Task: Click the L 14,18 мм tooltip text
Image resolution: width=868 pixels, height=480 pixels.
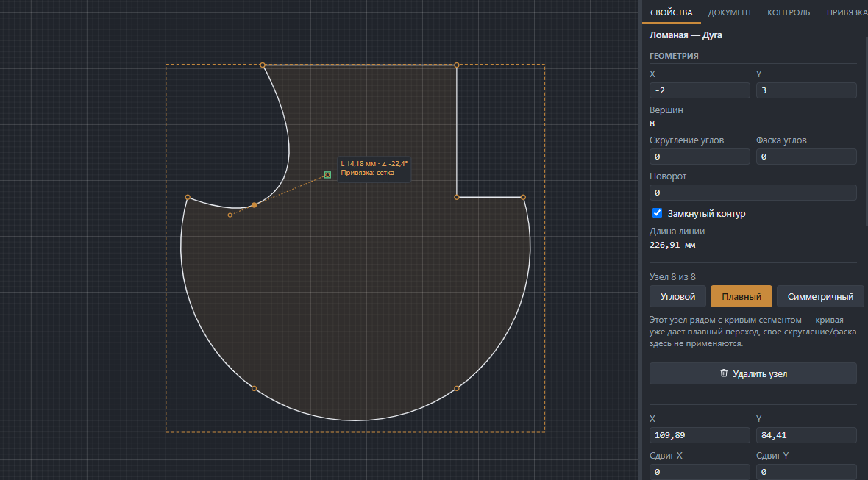Action: pos(374,164)
